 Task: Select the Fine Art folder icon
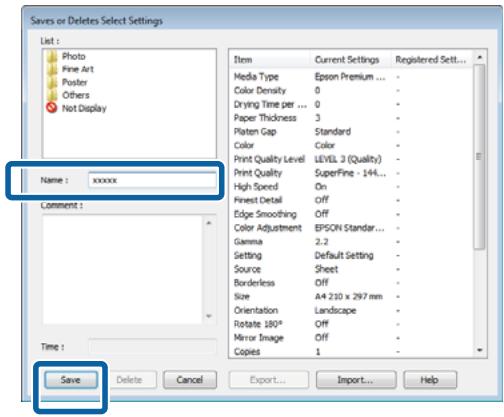pyautogui.click(x=52, y=69)
